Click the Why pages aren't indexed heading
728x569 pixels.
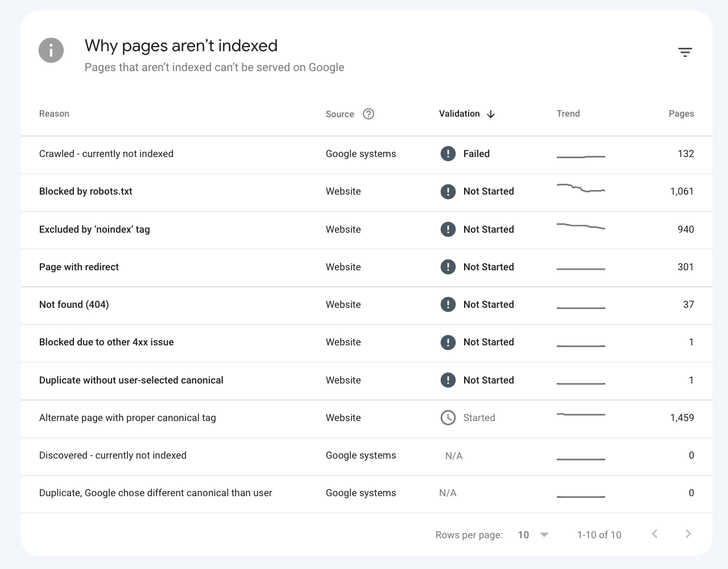[181, 46]
